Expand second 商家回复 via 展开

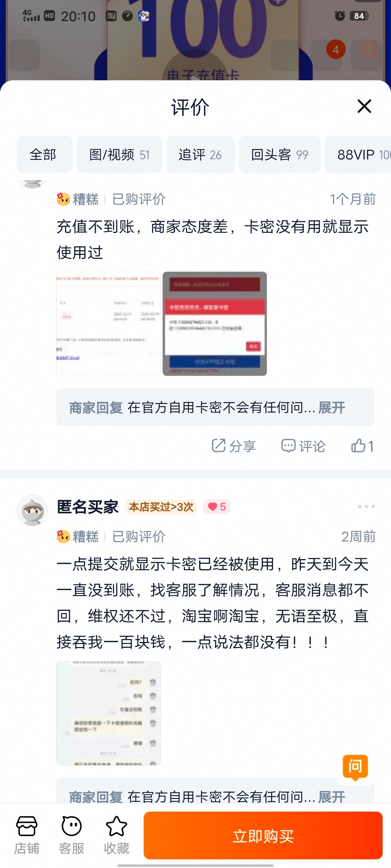click(332, 796)
